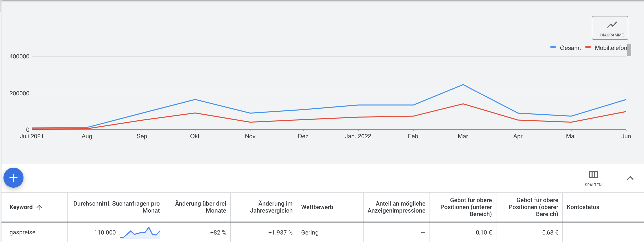
Task: Select the 0,68 € bid cell
Action: [x=550, y=233]
